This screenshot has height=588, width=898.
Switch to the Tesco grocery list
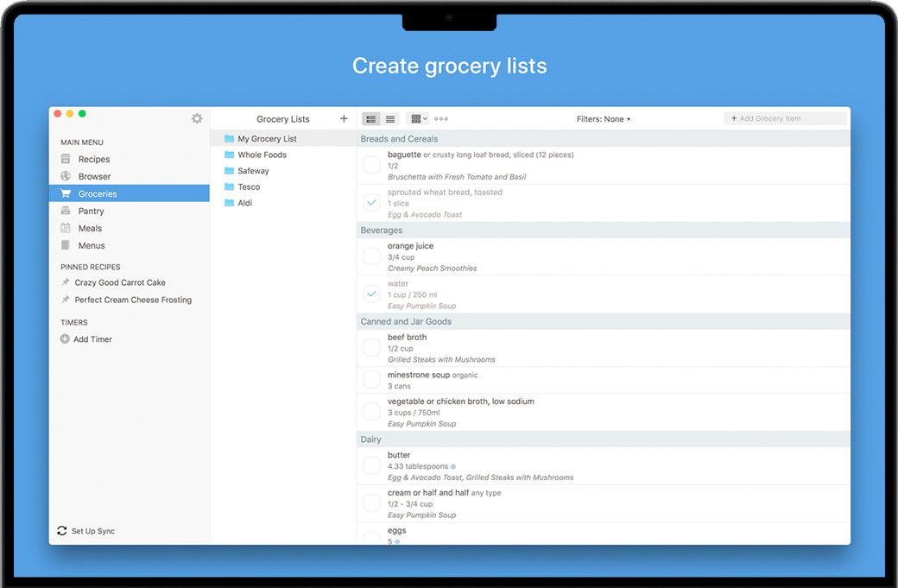pos(248,187)
